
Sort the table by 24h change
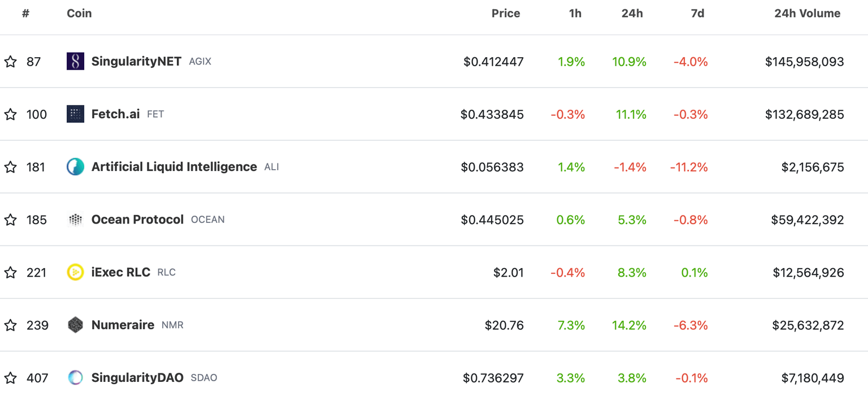pyautogui.click(x=631, y=13)
